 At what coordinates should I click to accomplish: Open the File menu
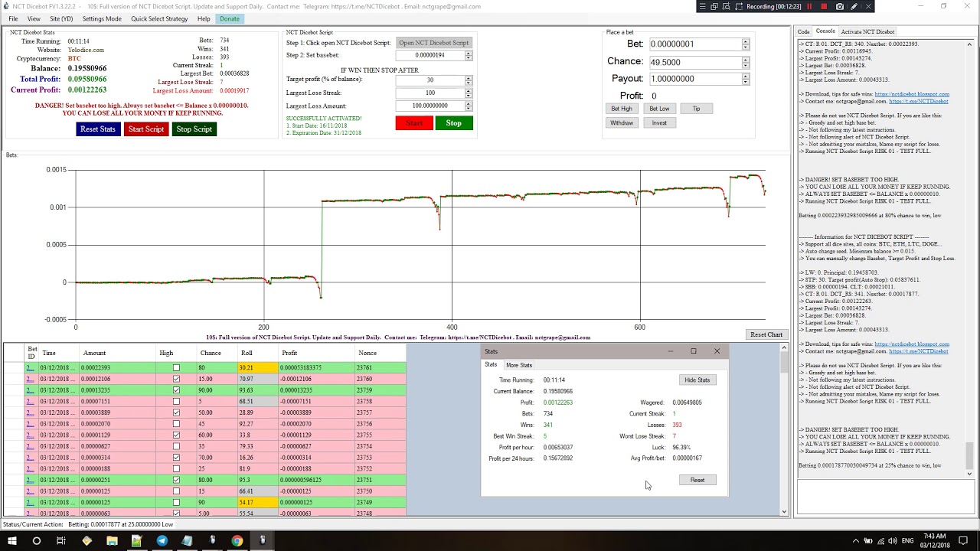click(13, 18)
